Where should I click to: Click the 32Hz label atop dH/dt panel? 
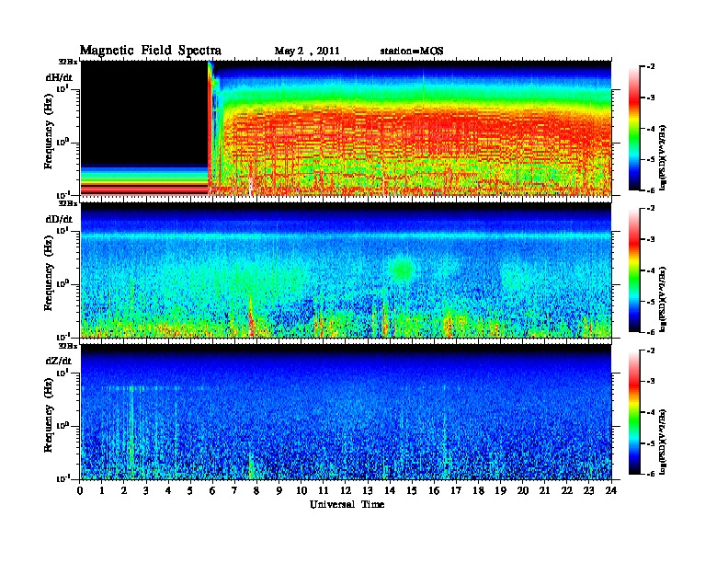pyautogui.click(x=68, y=62)
